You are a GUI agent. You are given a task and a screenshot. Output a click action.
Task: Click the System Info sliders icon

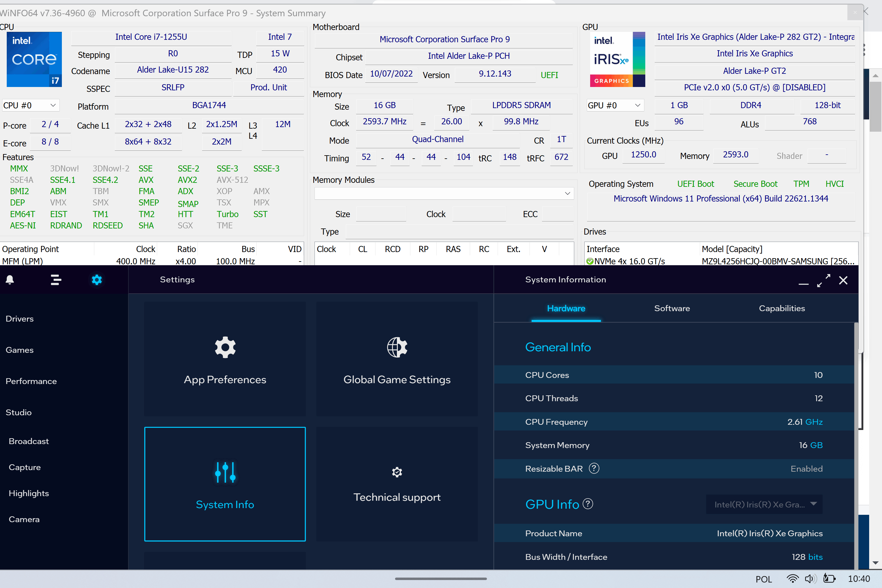[x=225, y=472]
